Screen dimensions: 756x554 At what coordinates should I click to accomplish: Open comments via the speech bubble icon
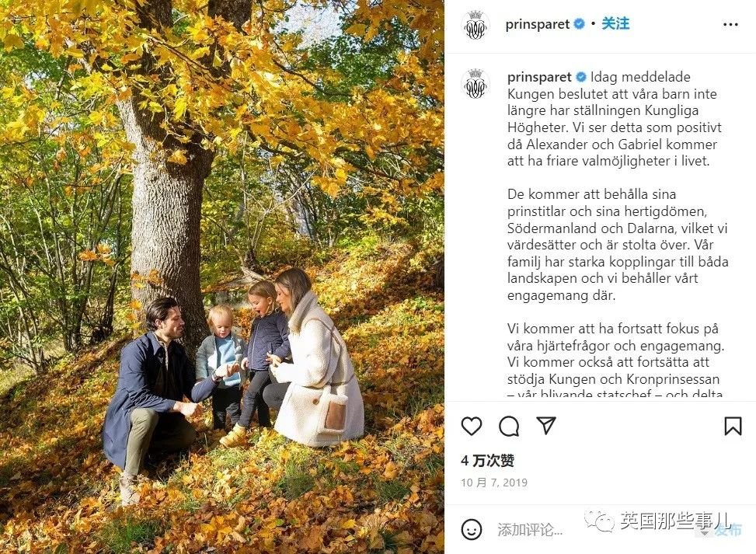pyautogui.click(x=509, y=427)
